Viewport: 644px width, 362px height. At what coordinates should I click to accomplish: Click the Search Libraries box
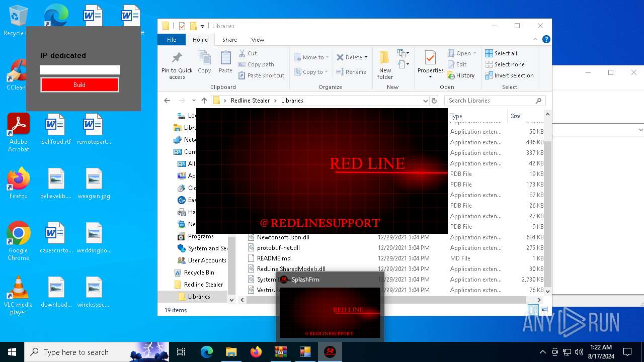pyautogui.click(x=495, y=101)
